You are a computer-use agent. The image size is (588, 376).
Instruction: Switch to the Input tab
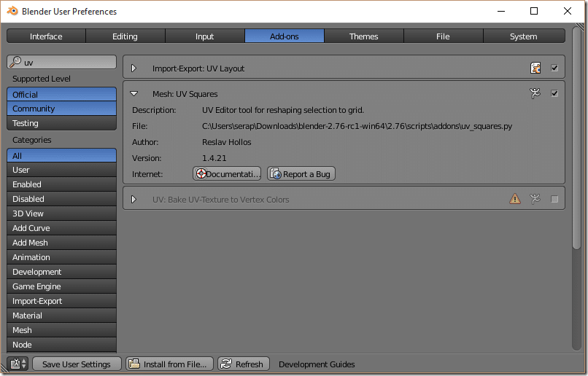[x=205, y=36]
